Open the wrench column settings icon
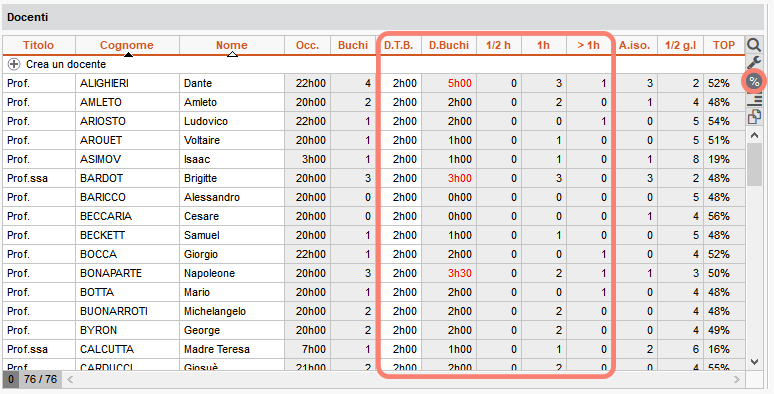This screenshot has width=774, height=394. (754, 63)
